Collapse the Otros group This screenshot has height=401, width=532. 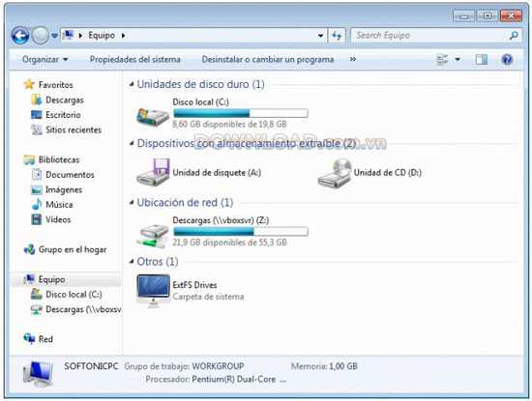[132, 262]
